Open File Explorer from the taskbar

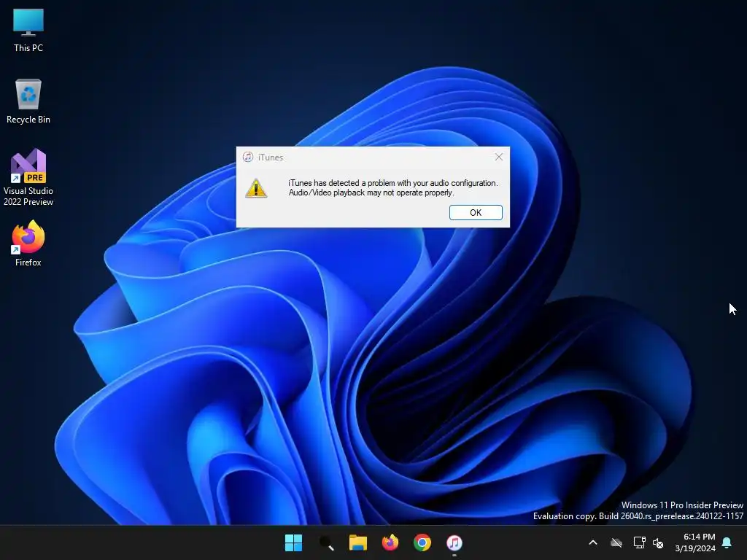point(357,542)
